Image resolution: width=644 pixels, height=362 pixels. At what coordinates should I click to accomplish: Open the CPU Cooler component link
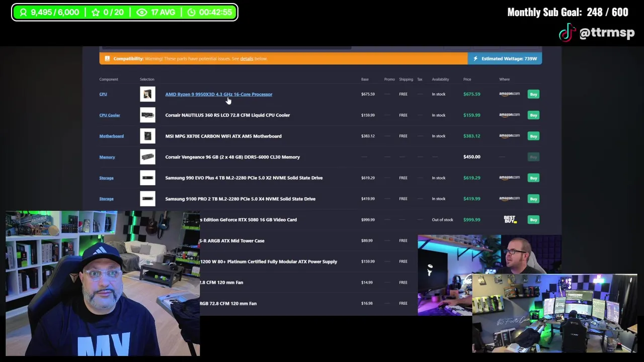(110, 115)
